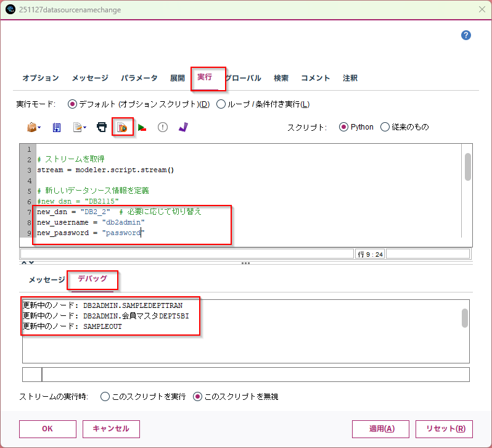
Task: Click line stream = modeler.script.stream()
Action: coord(105,170)
